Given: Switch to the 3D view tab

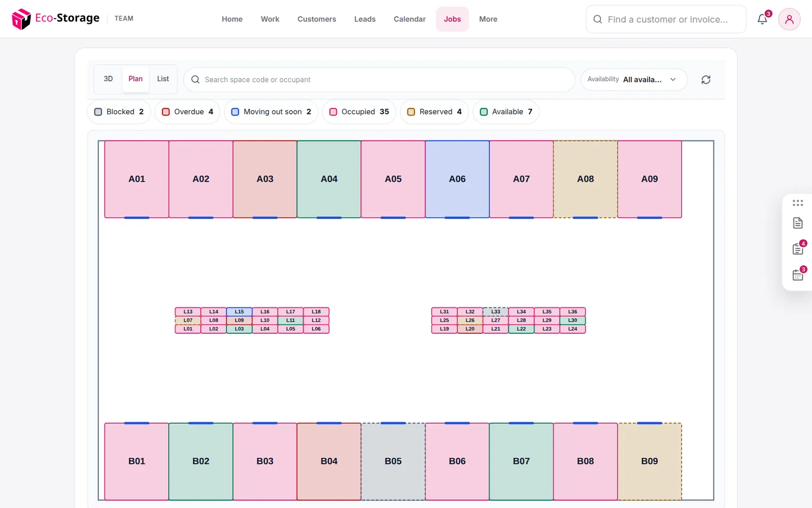Looking at the screenshot, I should (x=108, y=79).
